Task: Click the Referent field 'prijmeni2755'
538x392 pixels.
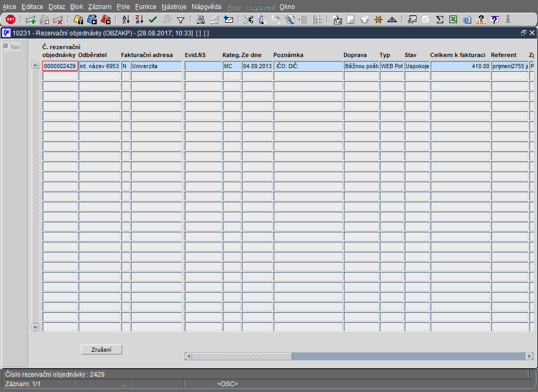Action: click(x=510, y=66)
